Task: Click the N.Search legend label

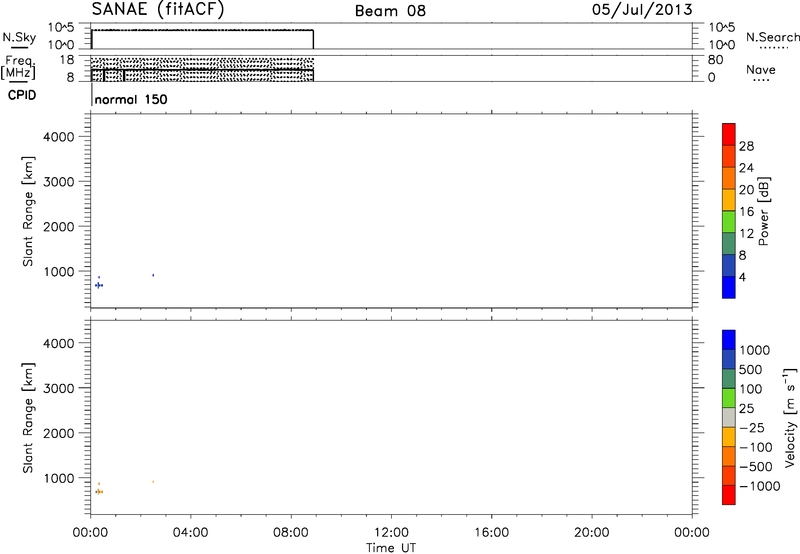Action: click(772, 37)
